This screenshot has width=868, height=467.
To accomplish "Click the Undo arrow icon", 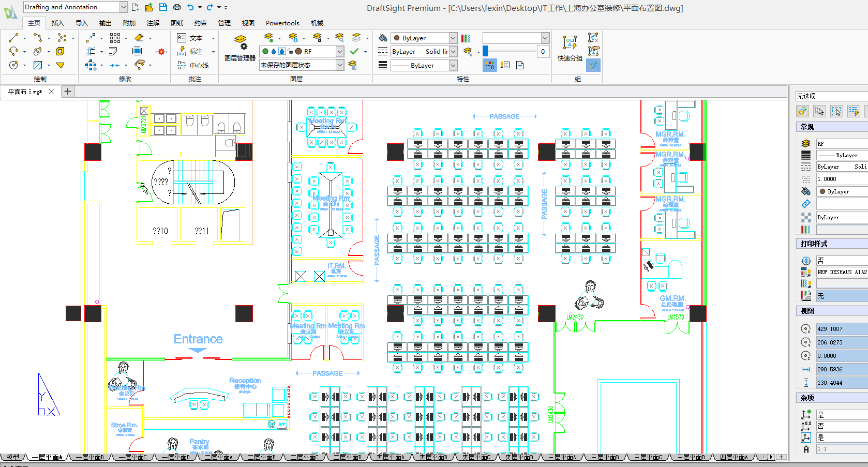I will (x=190, y=7).
